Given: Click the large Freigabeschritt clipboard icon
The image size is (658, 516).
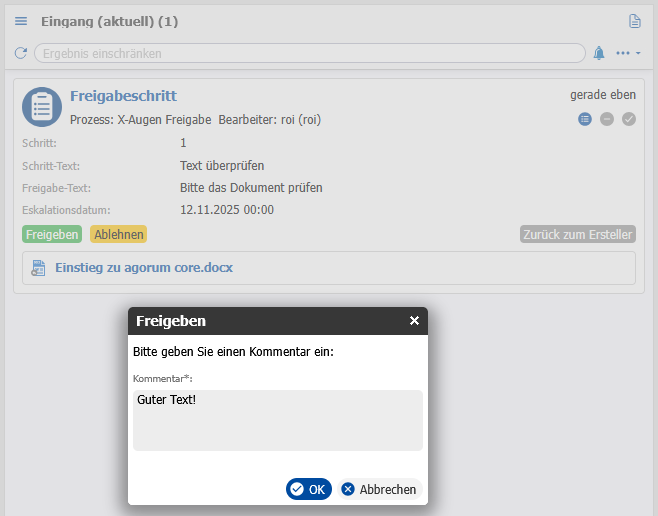Looking at the screenshot, I should coord(42,107).
